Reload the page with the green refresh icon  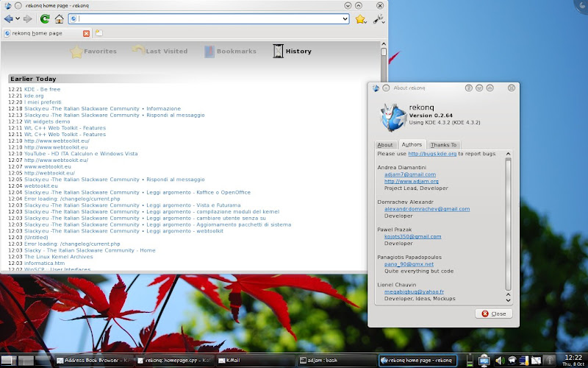click(45, 19)
